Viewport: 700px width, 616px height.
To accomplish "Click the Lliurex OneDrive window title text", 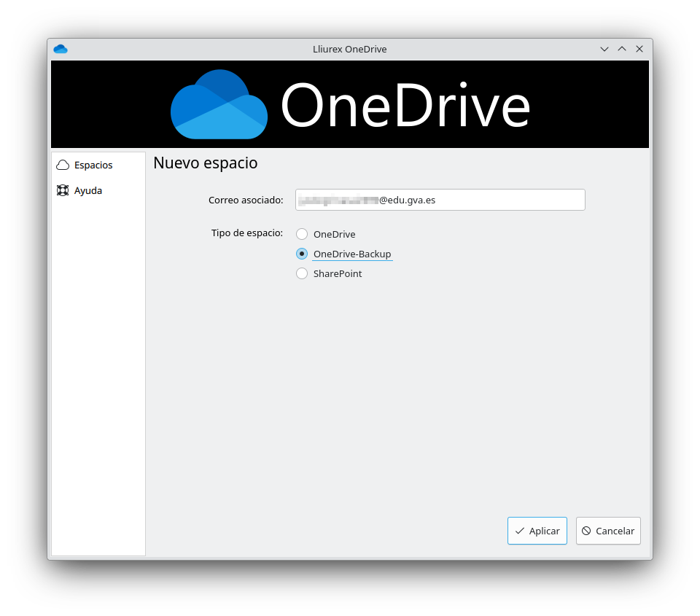I will (349, 49).
